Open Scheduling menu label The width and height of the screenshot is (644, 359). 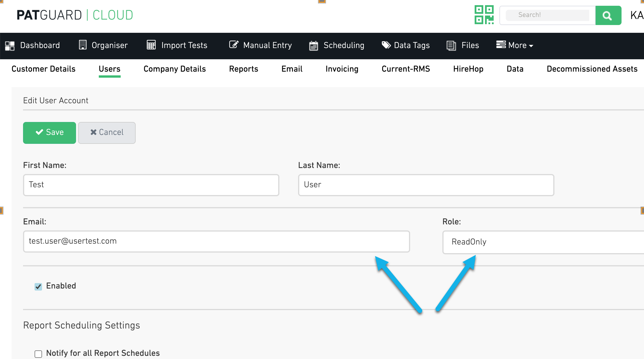344,45
